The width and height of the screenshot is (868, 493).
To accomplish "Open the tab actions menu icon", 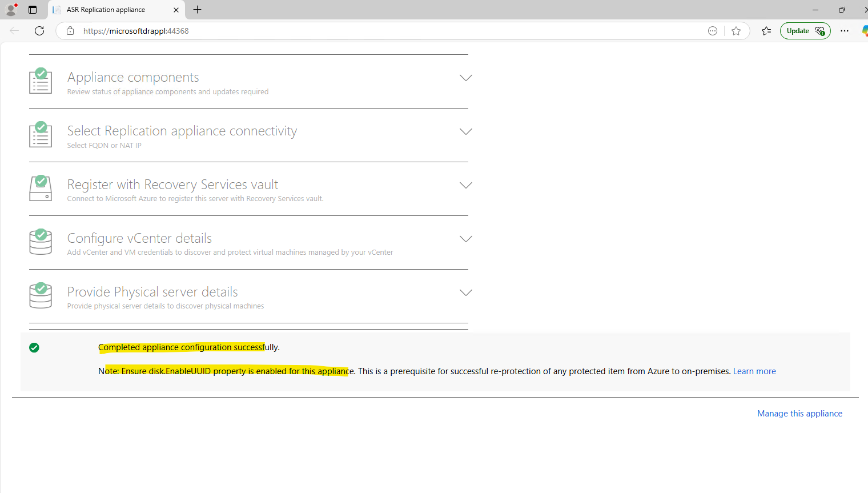I will click(33, 10).
